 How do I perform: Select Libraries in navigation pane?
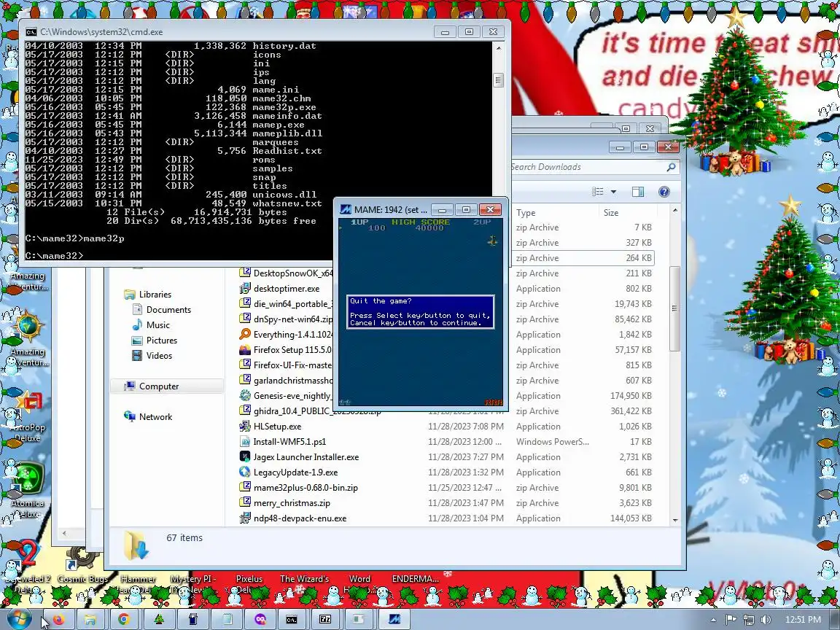click(147, 294)
